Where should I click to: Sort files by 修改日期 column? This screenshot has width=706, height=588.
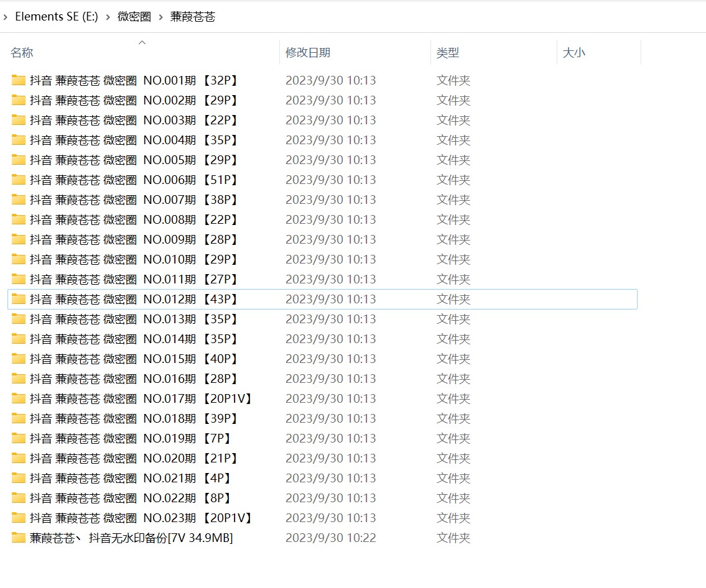pyautogui.click(x=308, y=53)
